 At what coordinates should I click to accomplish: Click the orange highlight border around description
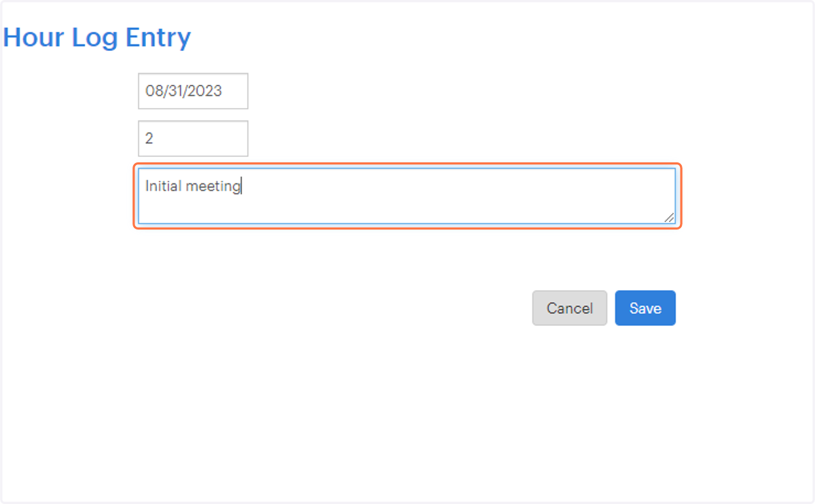407,164
